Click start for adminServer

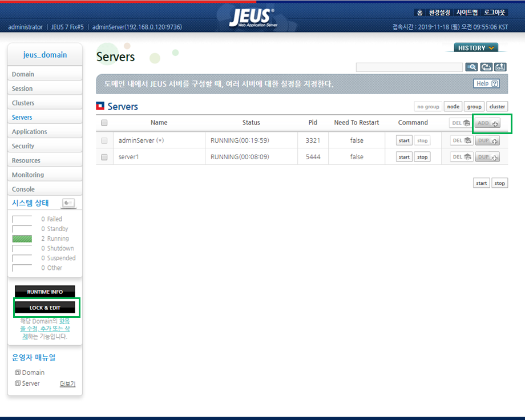404,141
